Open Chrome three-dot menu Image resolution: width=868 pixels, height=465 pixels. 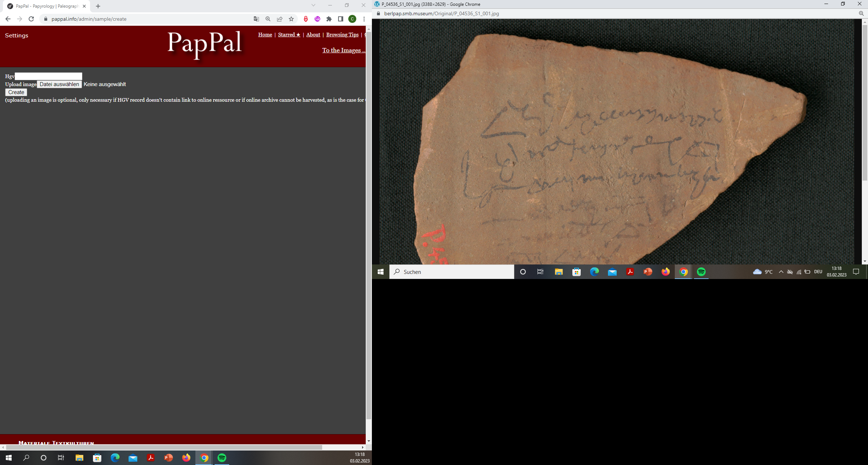tap(364, 19)
